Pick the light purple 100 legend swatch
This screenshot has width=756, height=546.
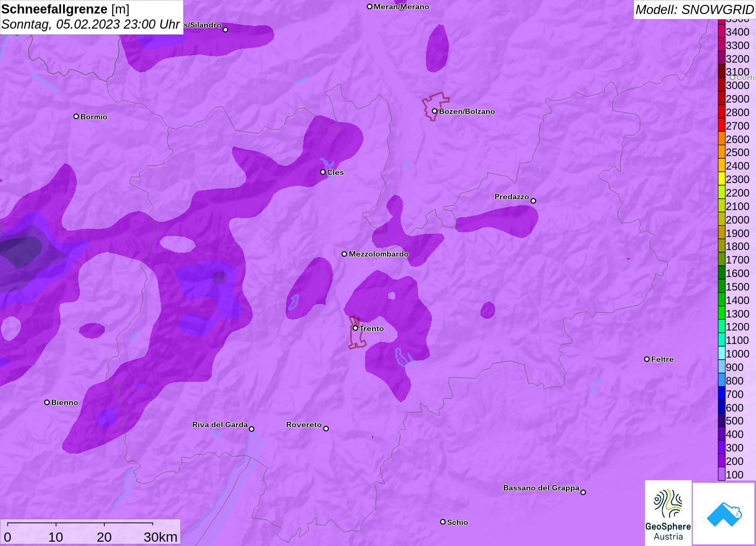click(x=721, y=474)
